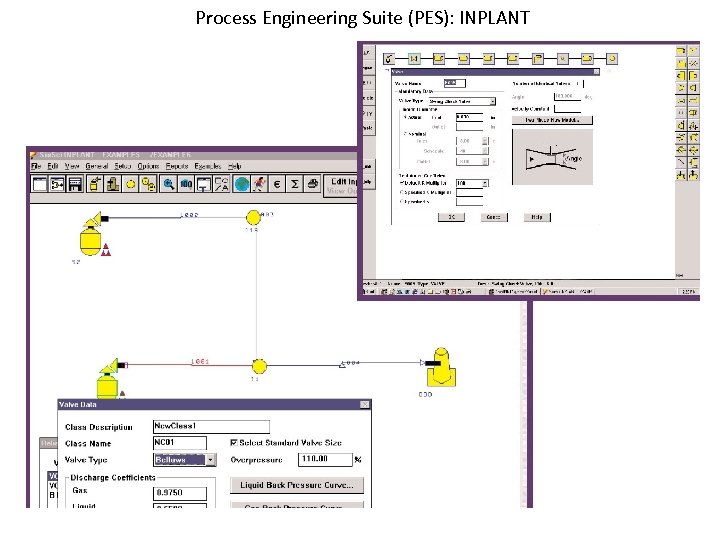Viewport: 720px width, 540px height.
Task: Click the flowsheet open toolbar icon
Action: tap(57, 184)
